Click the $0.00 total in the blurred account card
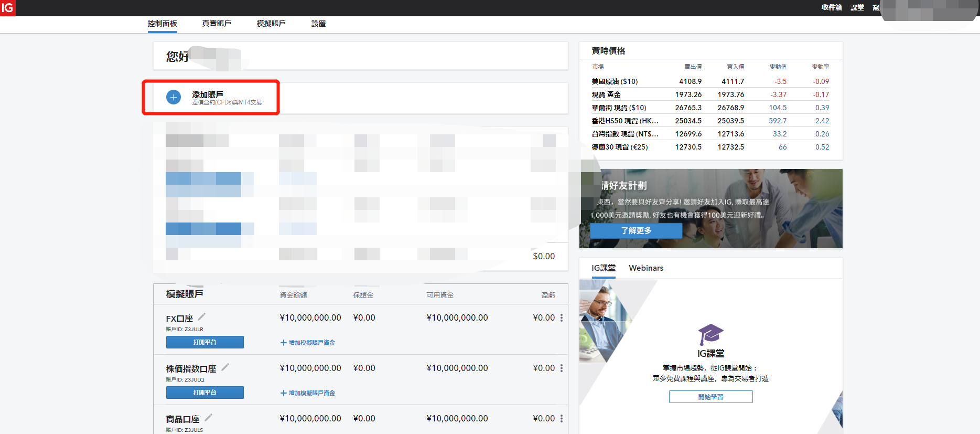 544,256
